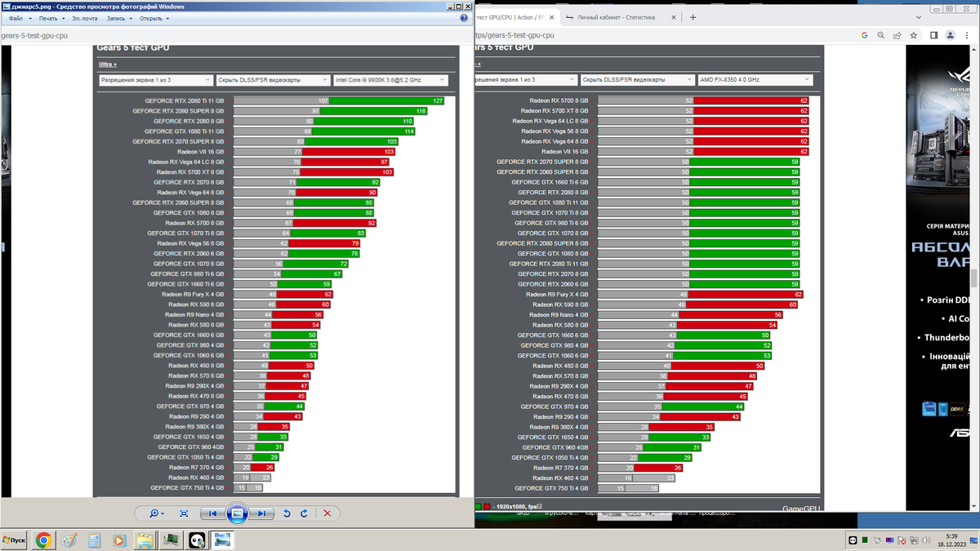The height and width of the screenshot is (551, 980).
Task: Close the Личный кабинет - Статистика tab
Action: tap(674, 17)
